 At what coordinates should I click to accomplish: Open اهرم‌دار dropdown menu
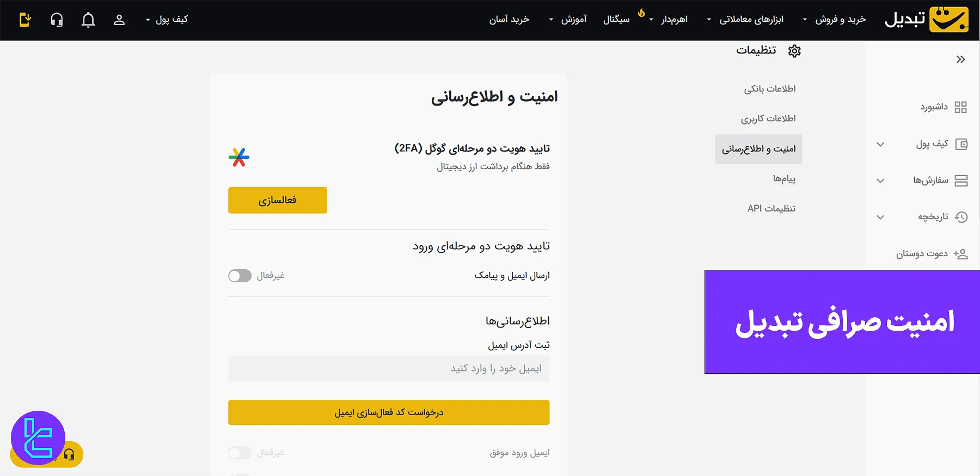(x=669, y=20)
